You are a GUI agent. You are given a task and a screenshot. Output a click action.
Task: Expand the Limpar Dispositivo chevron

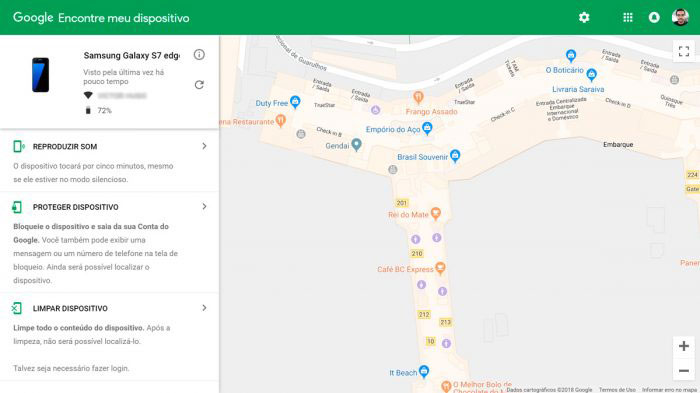tap(204, 308)
